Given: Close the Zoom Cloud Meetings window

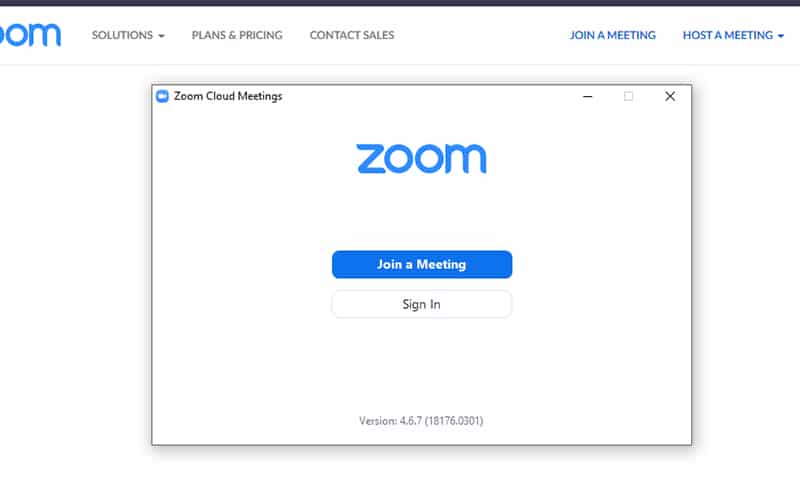Looking at the screenshot, I should pyautogui.click(x=670, y=96).
